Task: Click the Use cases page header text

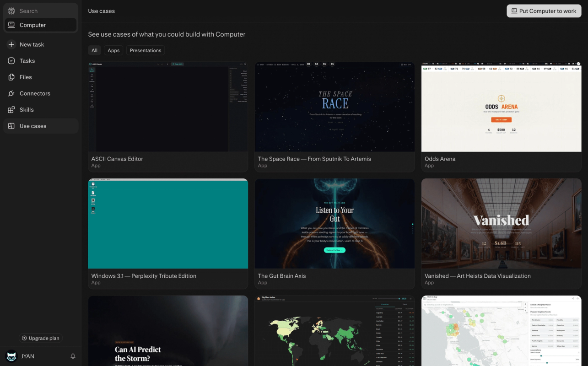Action: click(102, 11)
